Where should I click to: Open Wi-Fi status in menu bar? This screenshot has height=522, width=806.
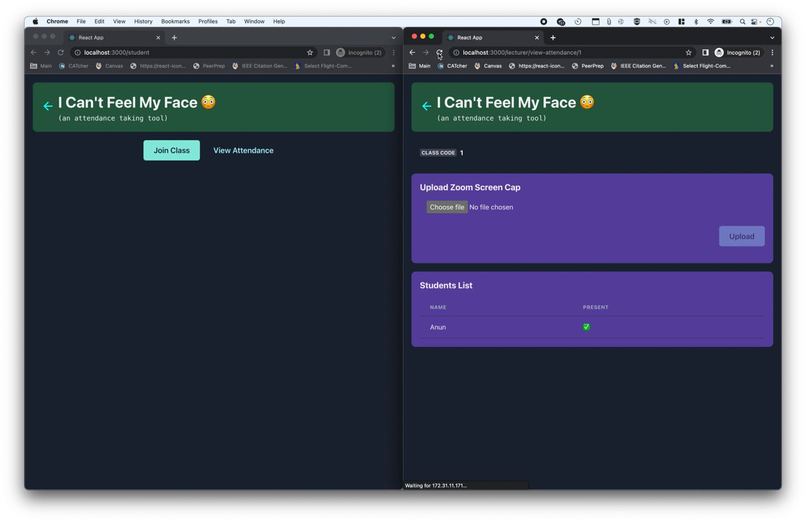pos(710,22)
